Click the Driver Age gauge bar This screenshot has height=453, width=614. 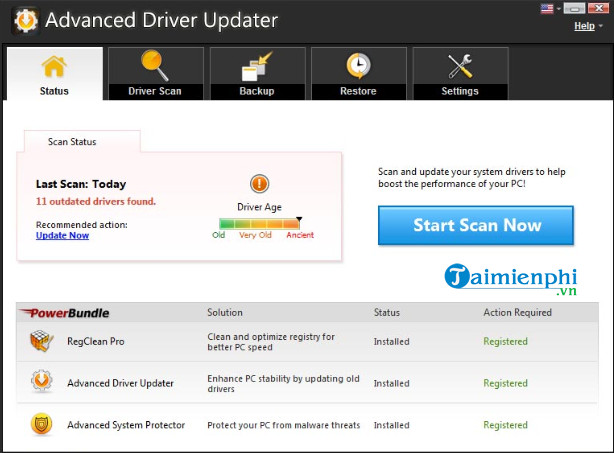(259, 224)
